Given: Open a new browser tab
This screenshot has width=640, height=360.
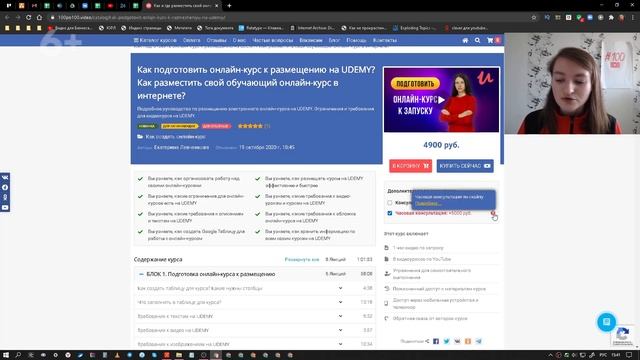Looking at the screenshot, I should (229, 6).
